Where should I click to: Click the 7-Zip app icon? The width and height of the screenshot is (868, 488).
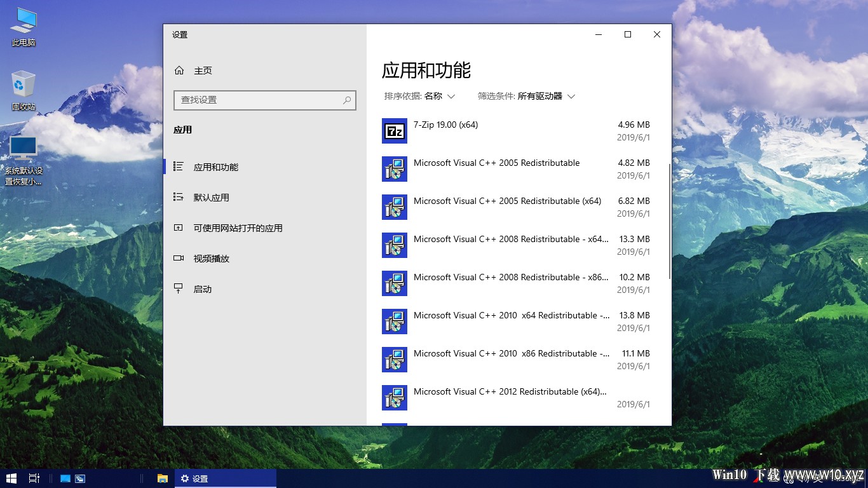395,131
